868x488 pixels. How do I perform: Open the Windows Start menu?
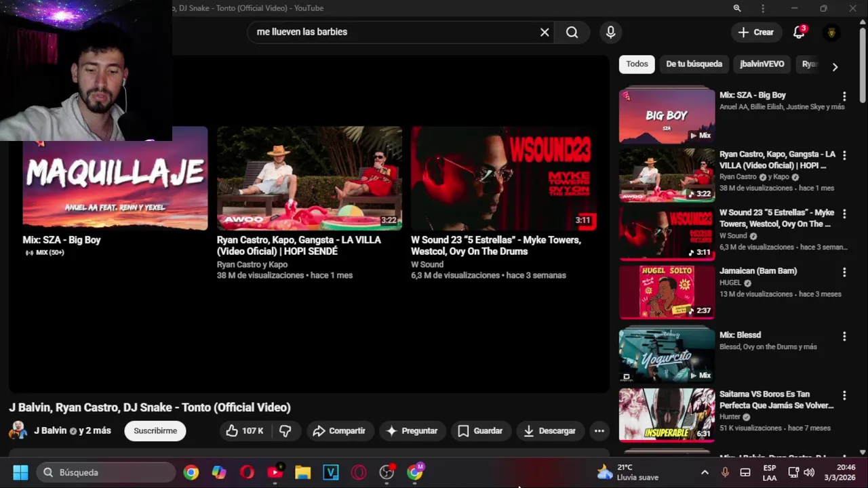pos(20,472)
